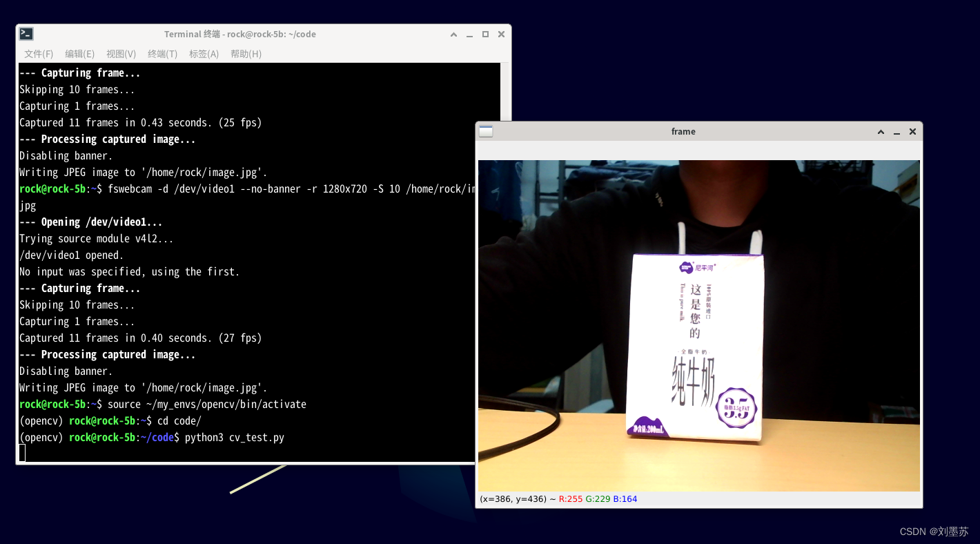Click the Terminal window app icon
The image size is (980, 544).
coord(26,34)
